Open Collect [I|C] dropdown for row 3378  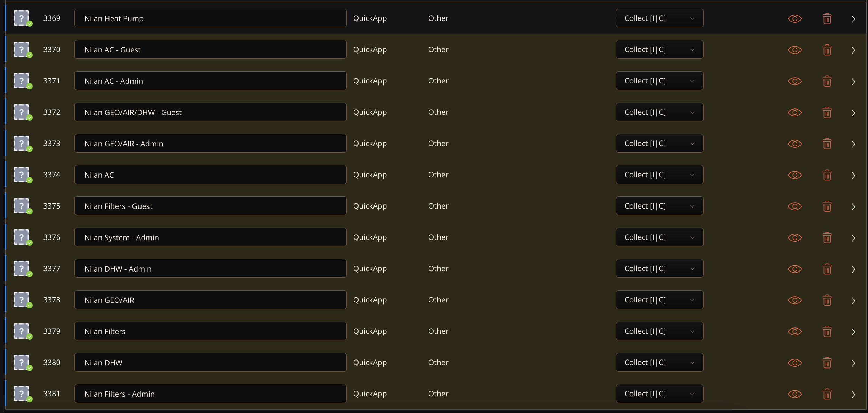tap(659, 300)
